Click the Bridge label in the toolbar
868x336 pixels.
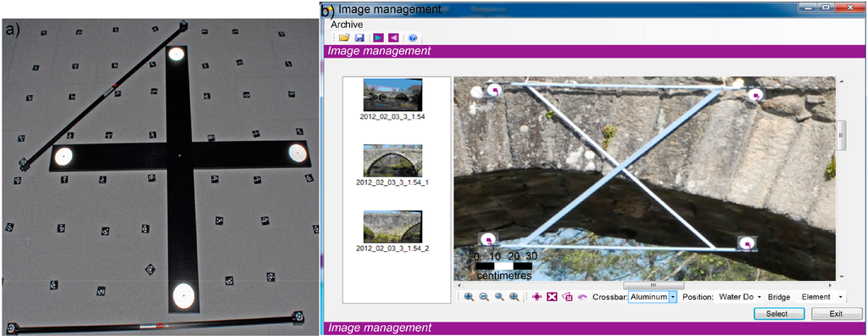click(779, 297)
